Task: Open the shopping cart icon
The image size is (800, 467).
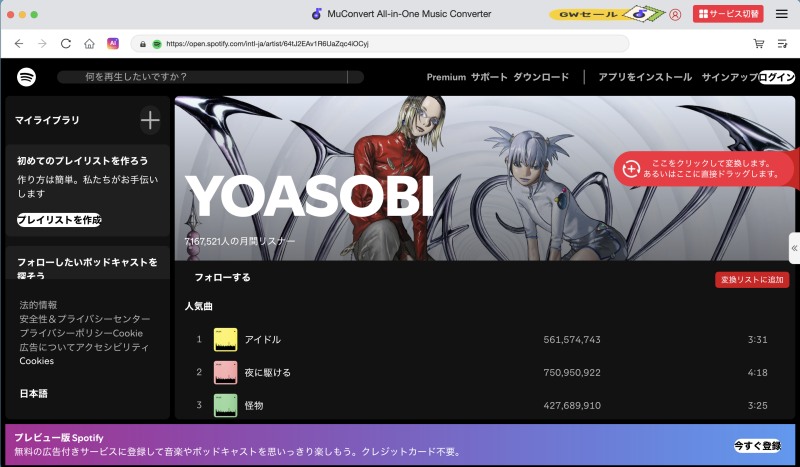Action: (759, 44)
